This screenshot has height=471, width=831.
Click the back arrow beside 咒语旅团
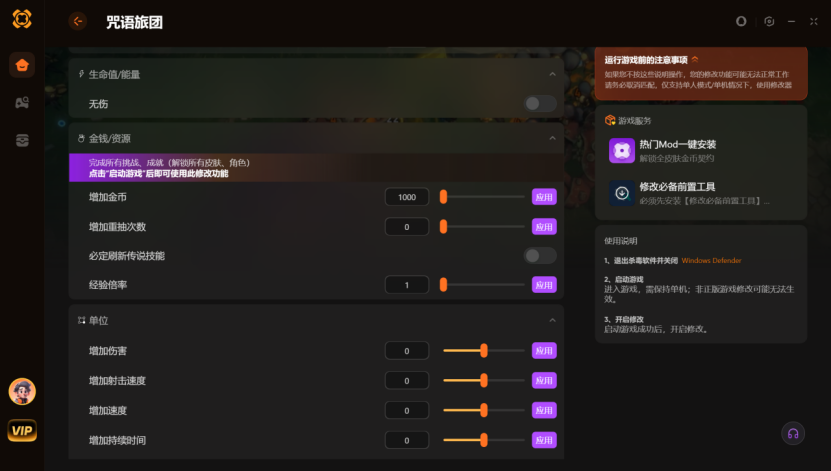pyautogui.click(x=78, y=21)
